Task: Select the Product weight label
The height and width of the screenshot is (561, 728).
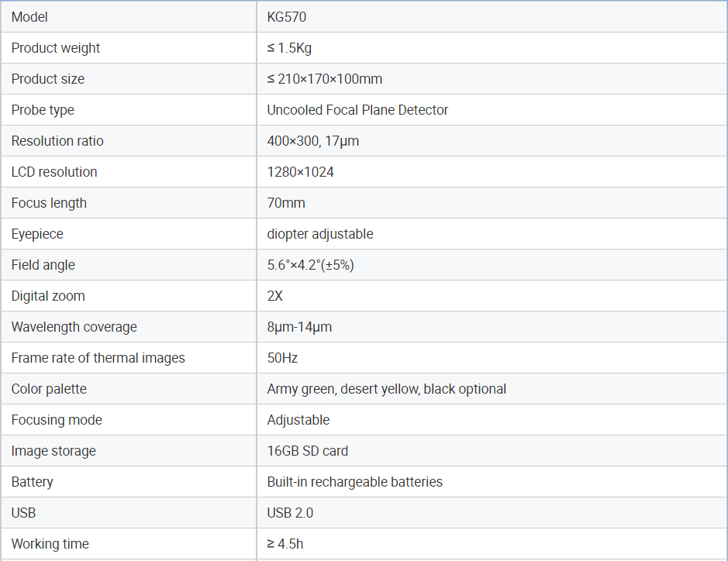Action: click(x=56, y=48)
